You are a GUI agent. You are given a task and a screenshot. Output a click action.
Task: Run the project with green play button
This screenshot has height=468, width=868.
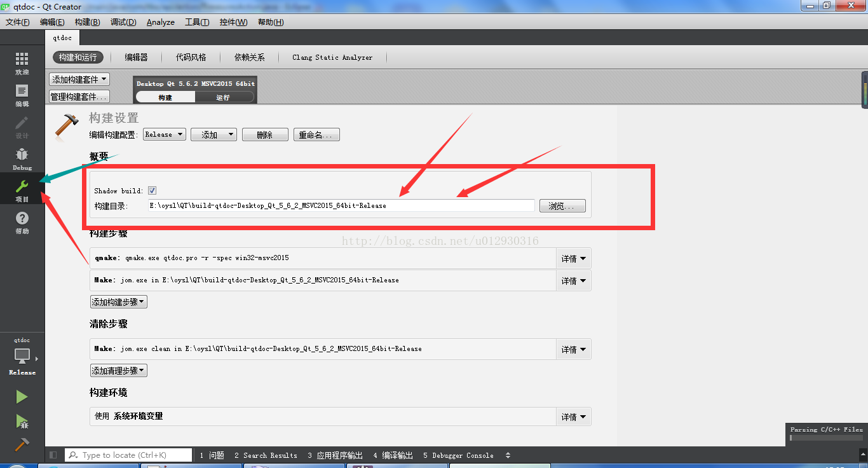(x=22, y=397)
